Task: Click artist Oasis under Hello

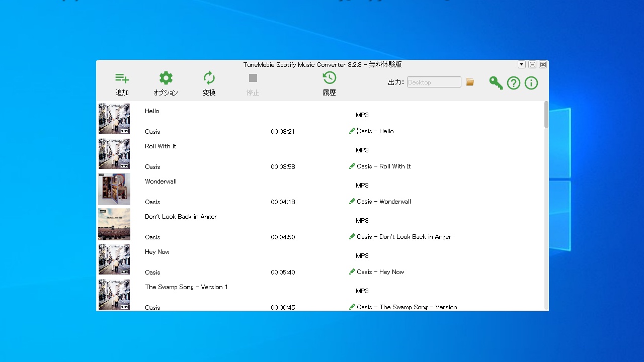Action: [x=152, y=132]
